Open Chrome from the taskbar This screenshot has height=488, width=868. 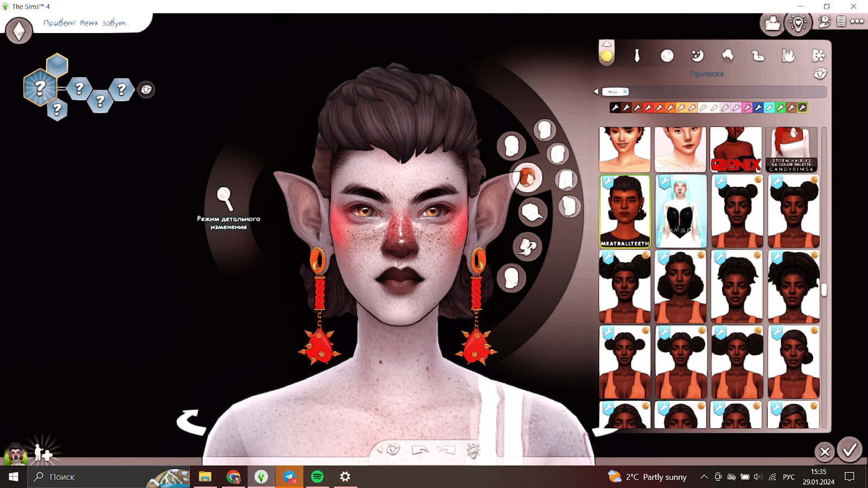tap(233, 477)
